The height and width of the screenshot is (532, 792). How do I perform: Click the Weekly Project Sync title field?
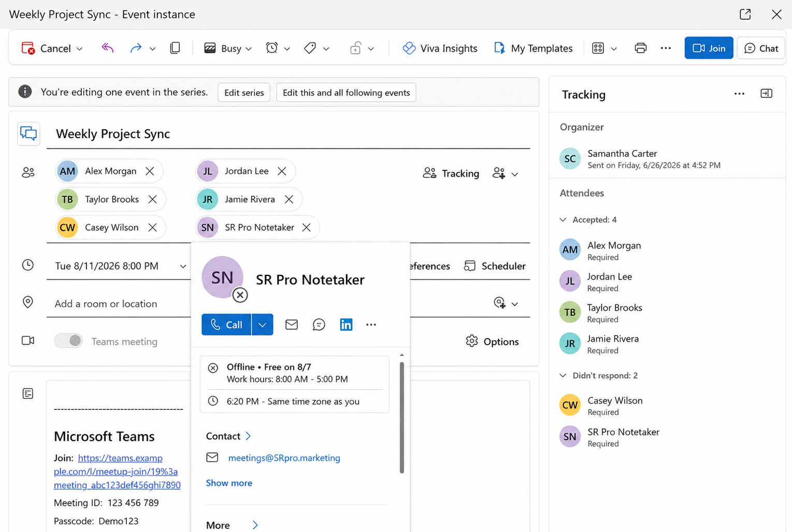[288, 134]
